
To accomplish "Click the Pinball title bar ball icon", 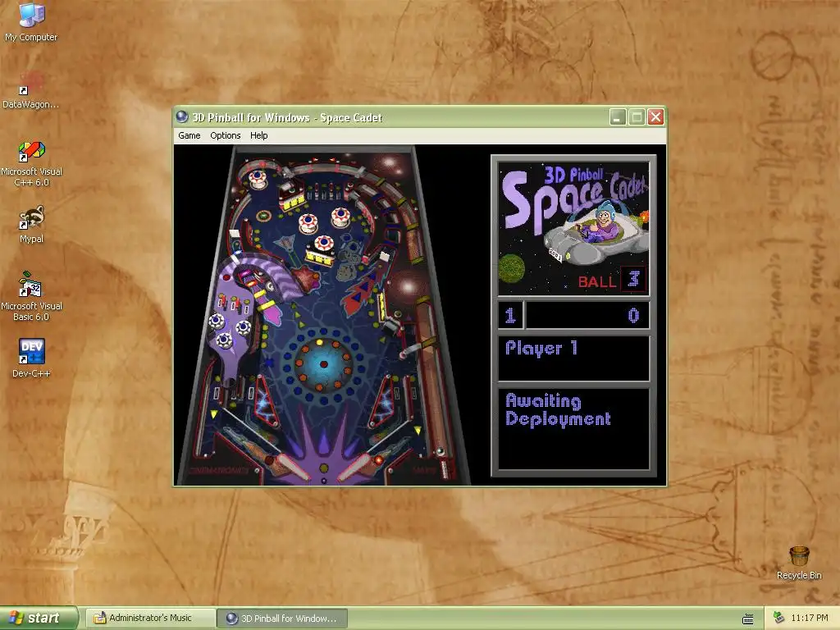I will (x=182, y=116).
